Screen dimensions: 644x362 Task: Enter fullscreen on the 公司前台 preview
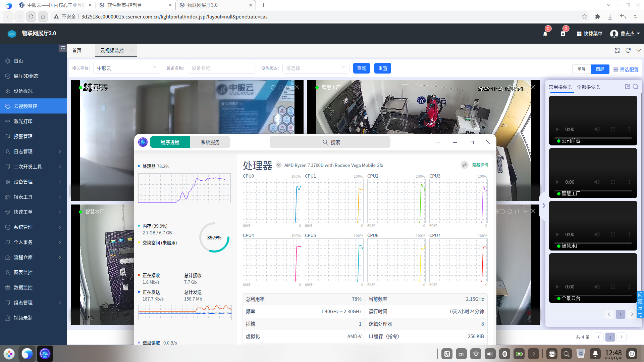[x=613, y=129]
